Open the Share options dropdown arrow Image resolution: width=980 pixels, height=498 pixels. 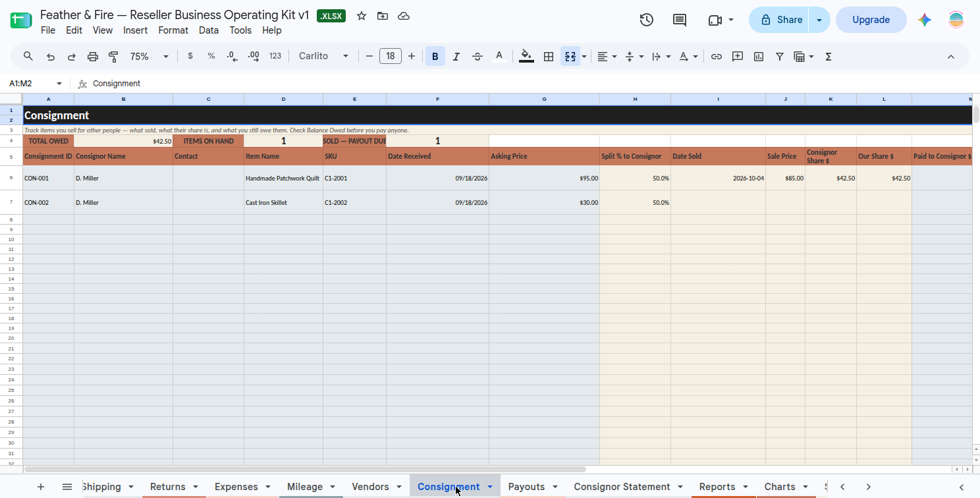[x=819, y=20]
